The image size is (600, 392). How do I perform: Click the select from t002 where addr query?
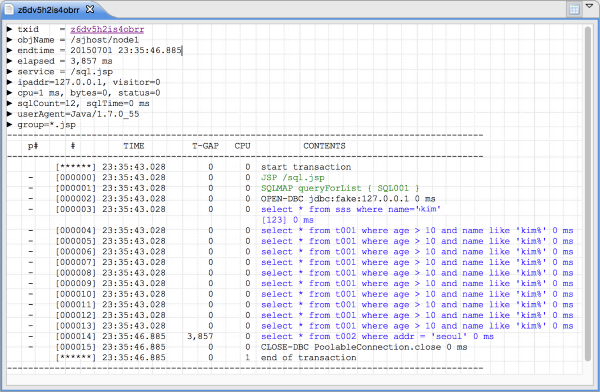coord(377,336)
